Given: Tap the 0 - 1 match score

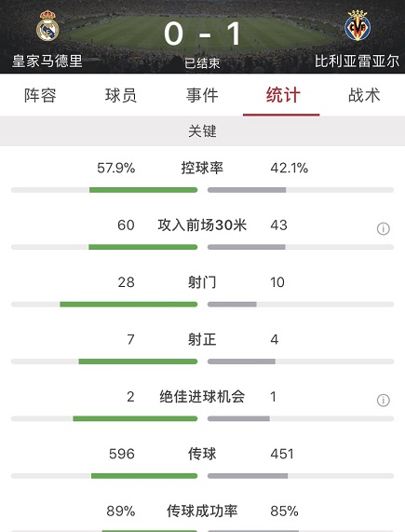Looking at the screenshot, I should (202, 34).
